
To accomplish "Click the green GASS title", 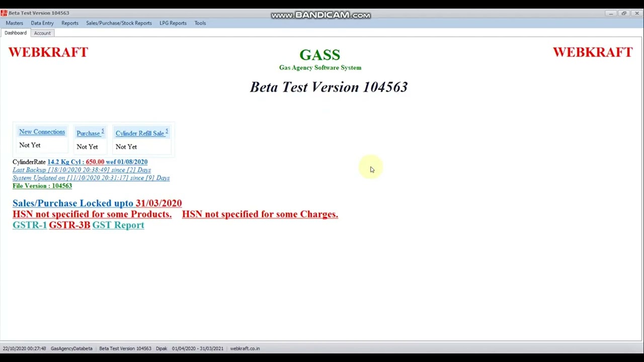I will [320, 55].
